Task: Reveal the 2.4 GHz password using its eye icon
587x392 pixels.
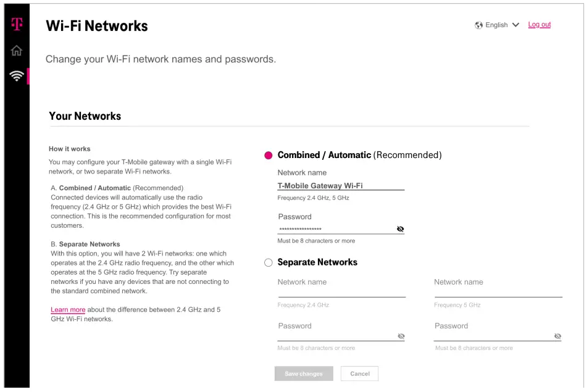Action: click(400, 336)
